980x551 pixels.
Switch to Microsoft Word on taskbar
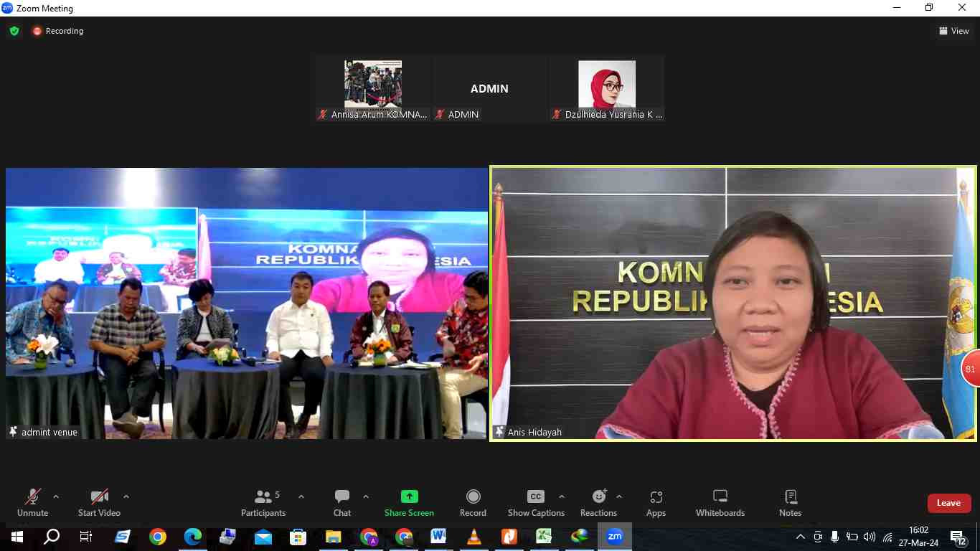point(438,537)
